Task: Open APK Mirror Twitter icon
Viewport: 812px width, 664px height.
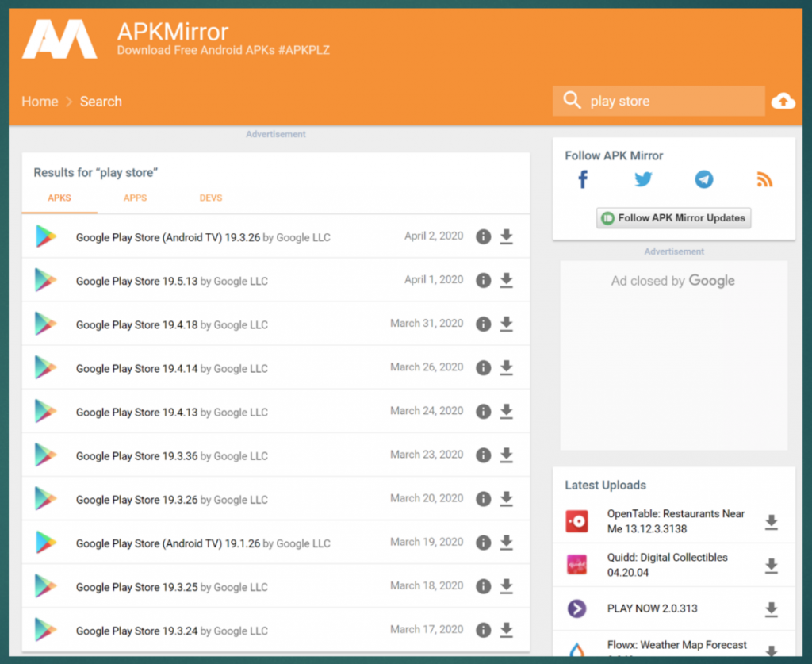Action: [x=643, y=180]
